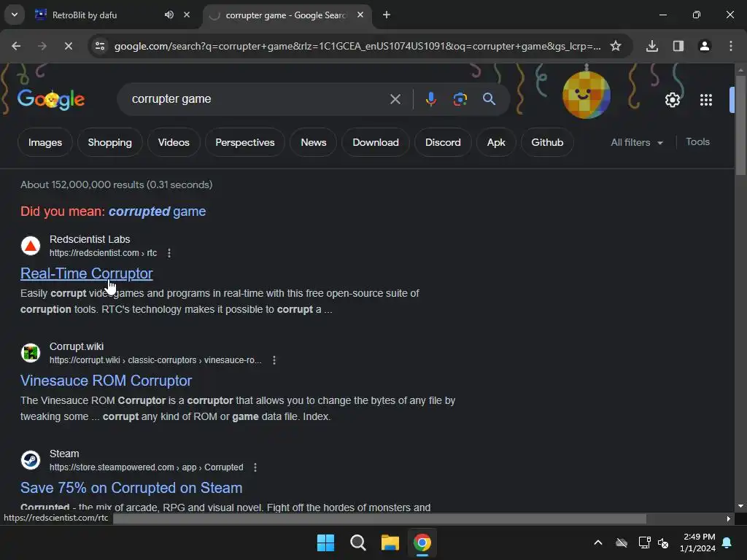Open Chrome downloads
This screenshot has width=747, height=560.
click(651, 46)
